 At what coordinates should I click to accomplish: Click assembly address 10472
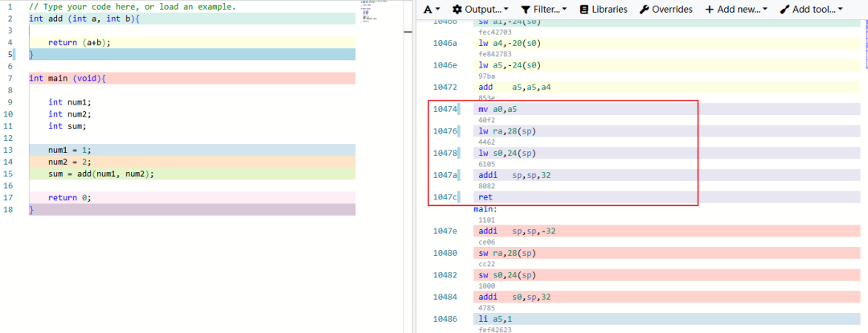point(444,87)
